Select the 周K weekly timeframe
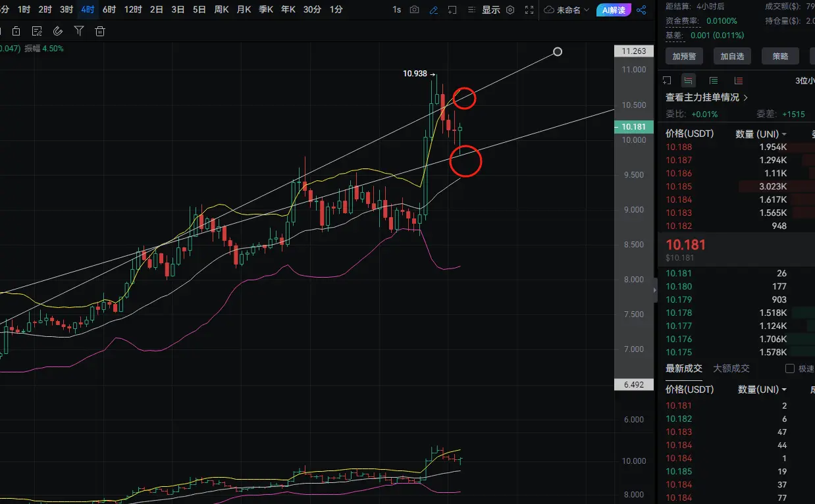This screenshot has height=504, width=815. tap(222, 9)
